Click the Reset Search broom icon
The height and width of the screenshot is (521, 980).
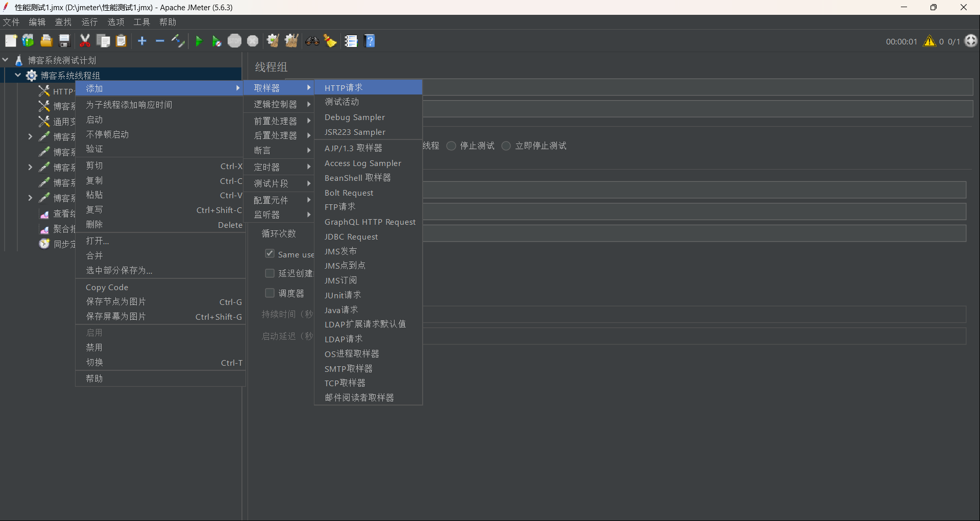point(330,41)
